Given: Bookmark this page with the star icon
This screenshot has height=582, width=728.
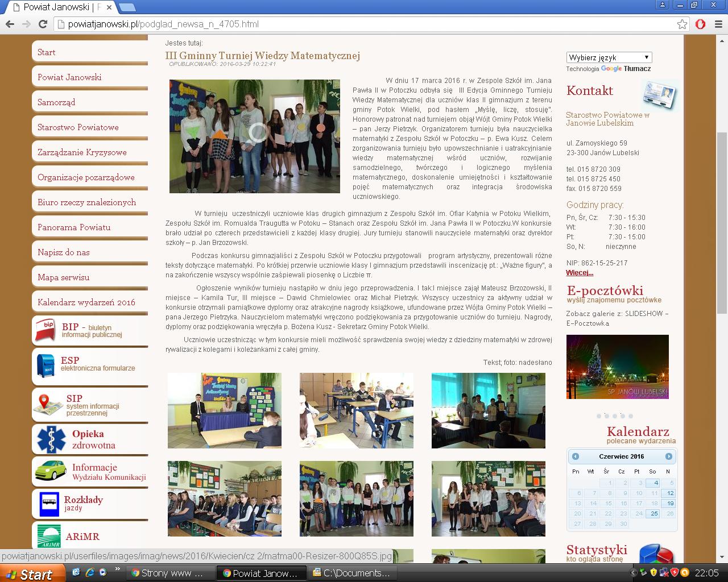Looking at the screenshot, I should [682, 24].
